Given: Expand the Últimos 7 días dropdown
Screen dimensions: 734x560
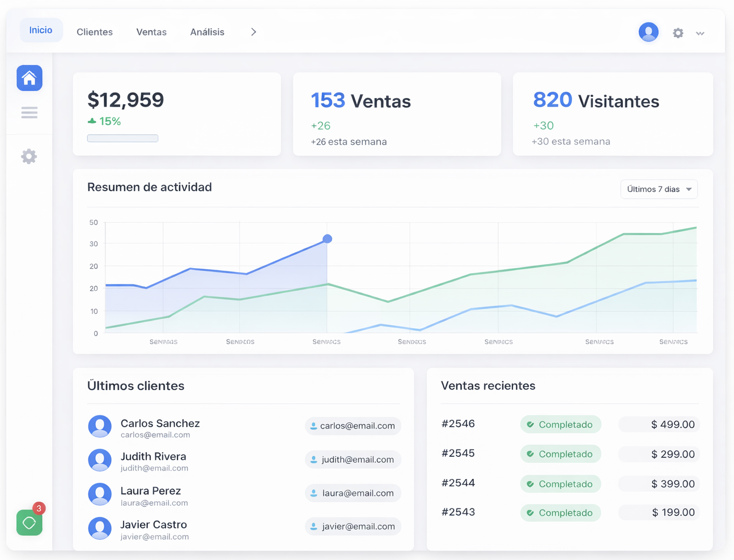Looking at the screenshot, I should 659,189.
